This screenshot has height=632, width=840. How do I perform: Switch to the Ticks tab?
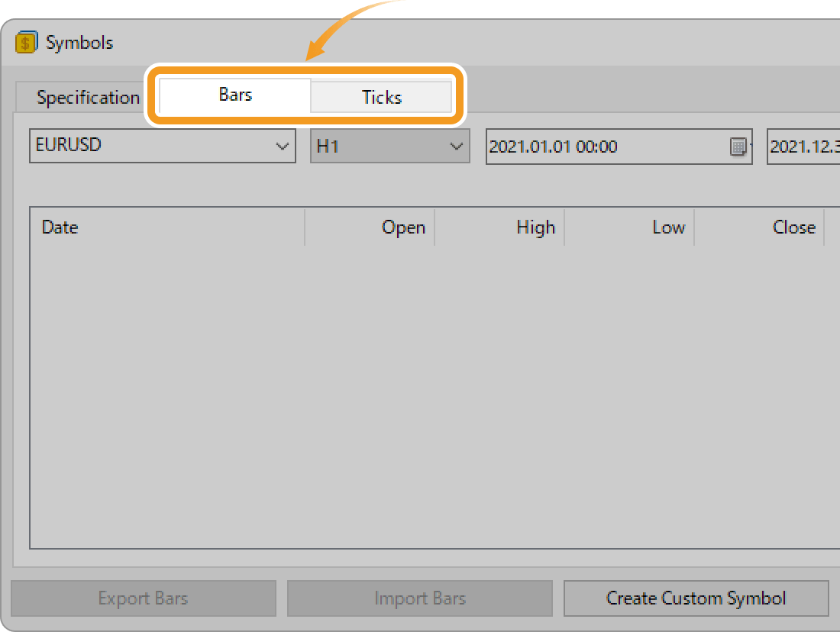381,98
